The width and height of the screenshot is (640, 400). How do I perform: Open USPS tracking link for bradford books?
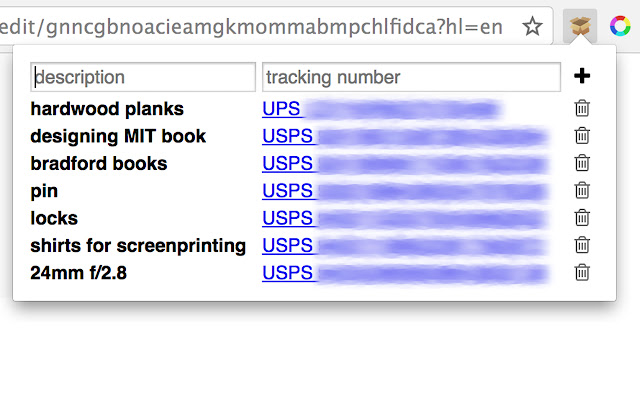point(405,164)
